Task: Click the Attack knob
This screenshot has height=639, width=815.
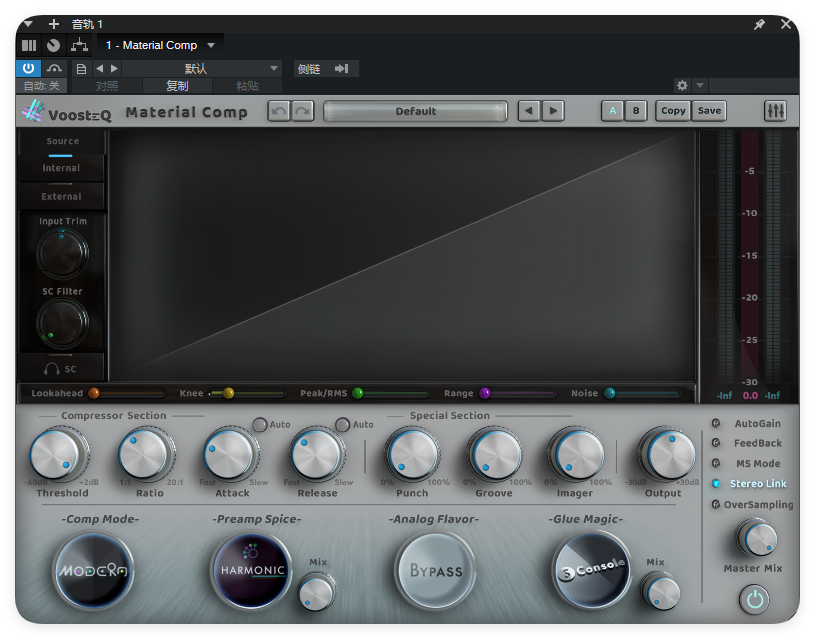Action: [230, 454]
